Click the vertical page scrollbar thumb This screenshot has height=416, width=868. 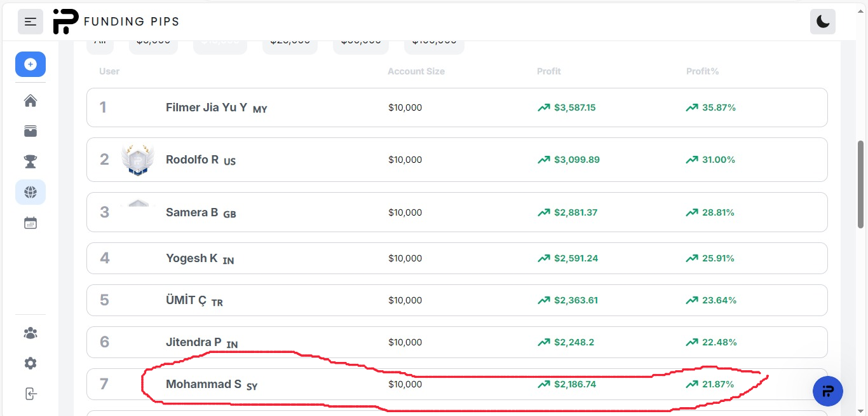point(861,183)
